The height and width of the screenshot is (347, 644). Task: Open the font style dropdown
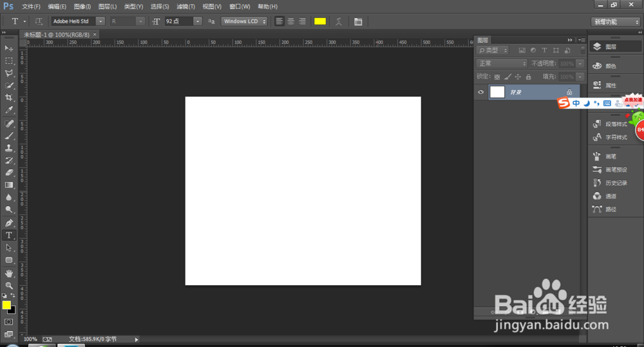pyautogui.click(x=140, y=21)
